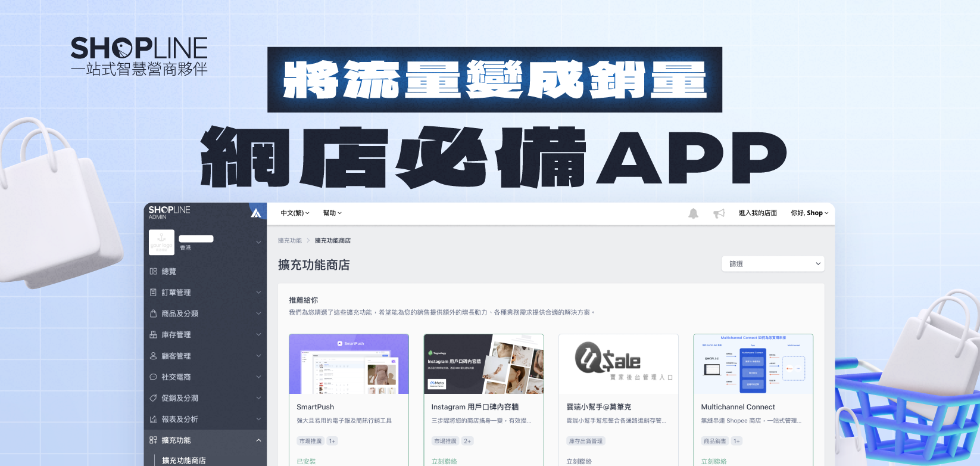Click 已安裝 on SmartPush card
Screen dimensions: 980x466
tap(306, 461)
